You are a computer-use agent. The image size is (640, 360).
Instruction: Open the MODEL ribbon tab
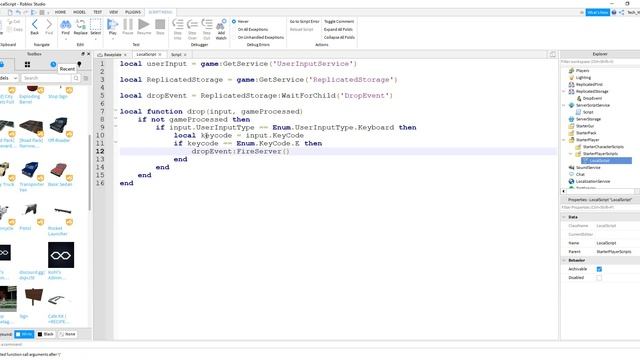(79, 12)
